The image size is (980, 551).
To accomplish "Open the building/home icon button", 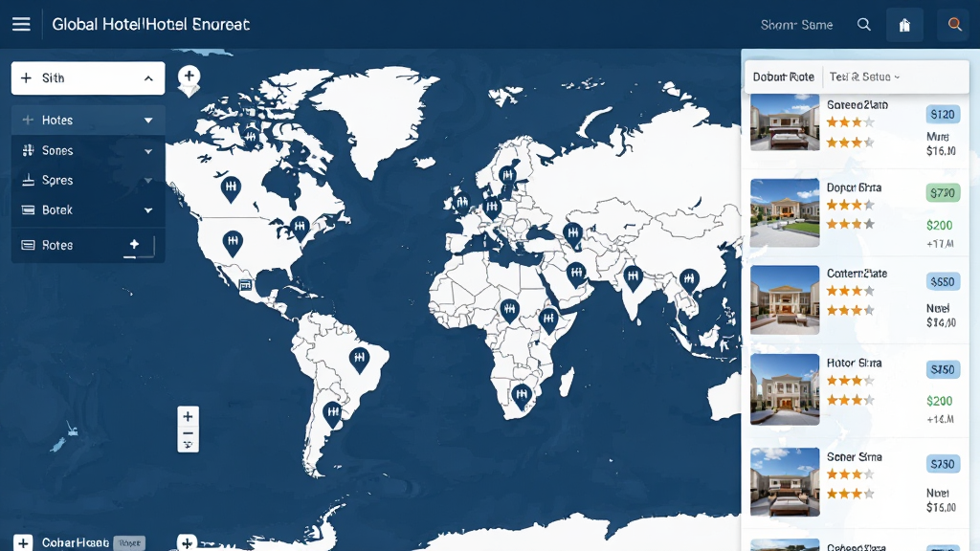I will 904,25.
